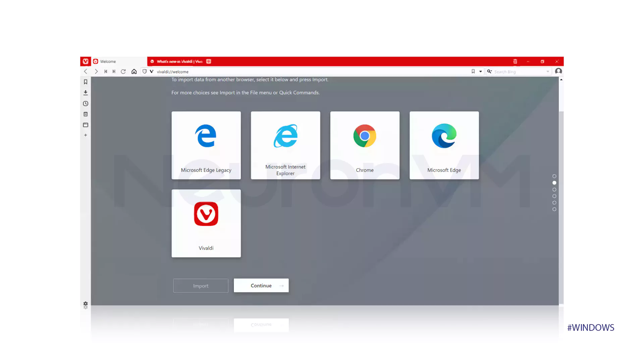Screen dimensions: 644x362
Task: Select Microsoft Edge Legacy for import
Action: tap(206, 145)
